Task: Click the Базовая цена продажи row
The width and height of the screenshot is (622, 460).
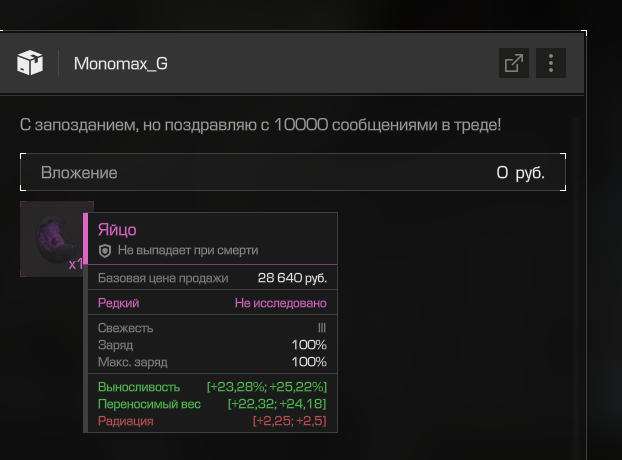Action: 212,278
